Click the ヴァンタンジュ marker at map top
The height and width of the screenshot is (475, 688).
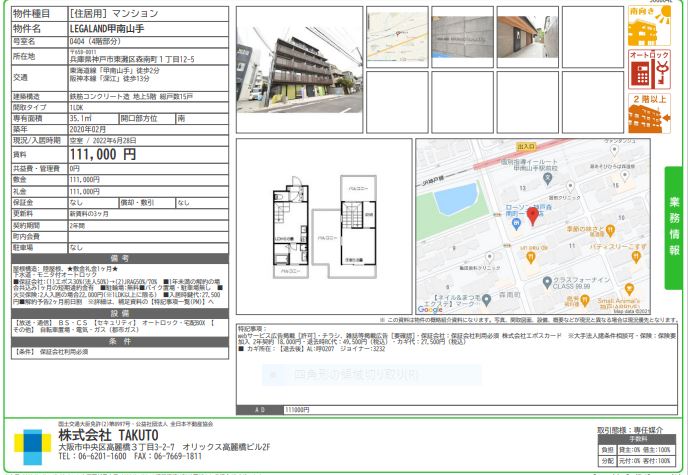[x=614, y=150]
